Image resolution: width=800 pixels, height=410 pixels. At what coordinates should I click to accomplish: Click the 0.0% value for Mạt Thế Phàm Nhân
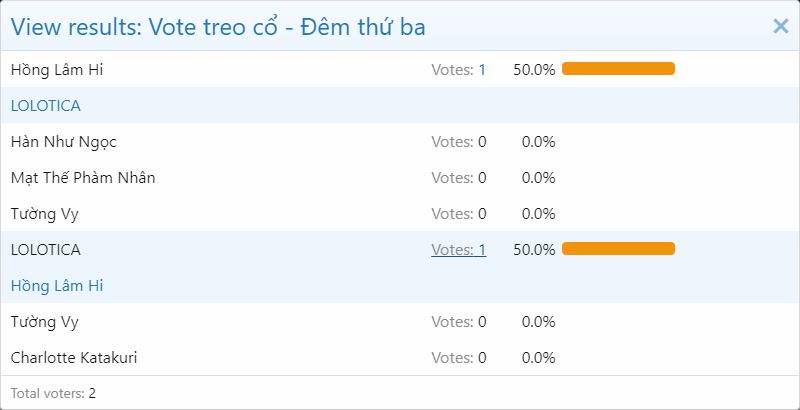[538, 178]
